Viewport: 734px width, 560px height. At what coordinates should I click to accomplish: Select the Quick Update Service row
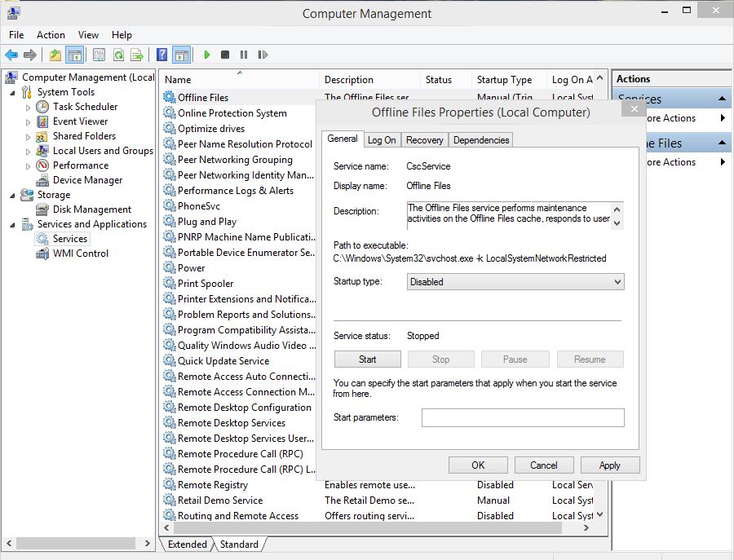pyautogui.click(x=223, y=361)
